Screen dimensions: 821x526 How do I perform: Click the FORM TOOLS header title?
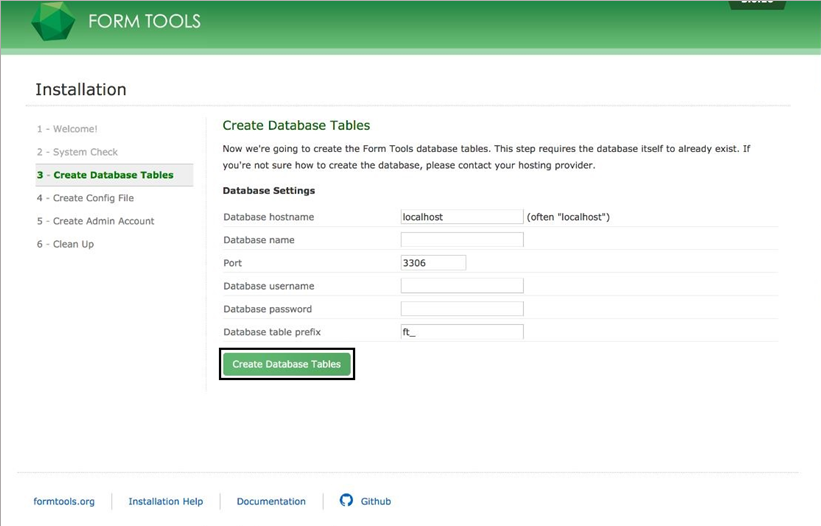click(x=145, y=21)
